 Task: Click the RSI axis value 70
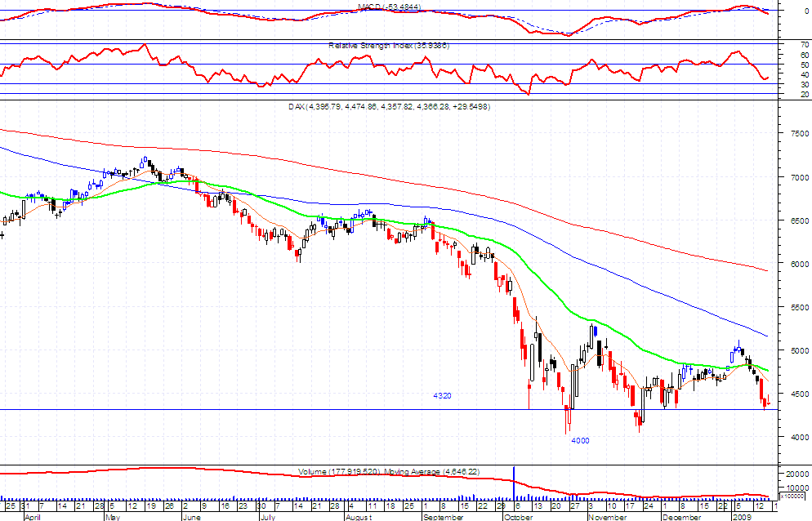(805, 45)
